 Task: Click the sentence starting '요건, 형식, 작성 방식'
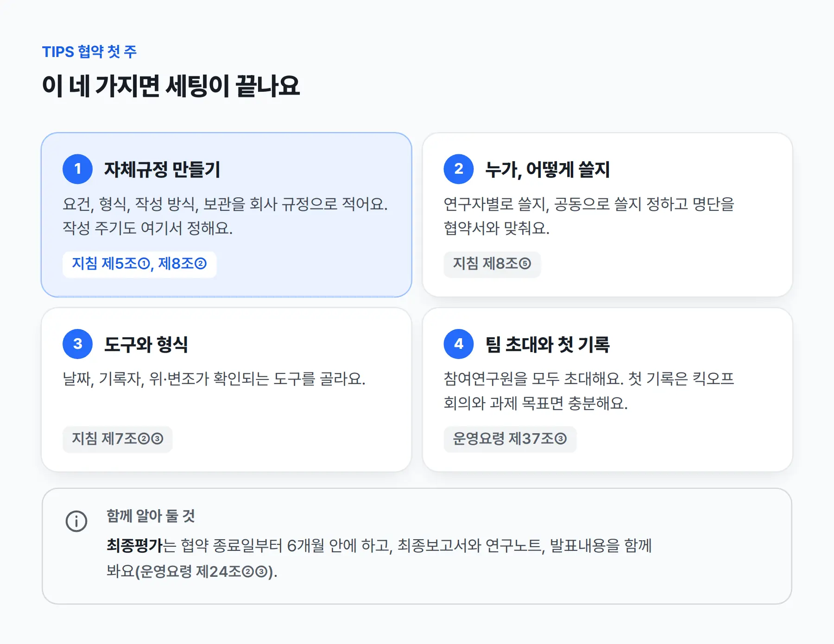(x=225, y=204)
